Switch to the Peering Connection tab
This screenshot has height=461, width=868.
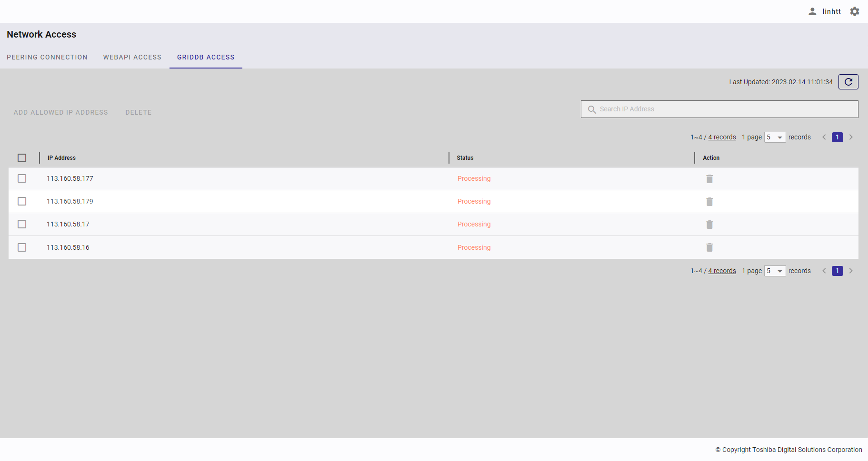pos(47,57)
